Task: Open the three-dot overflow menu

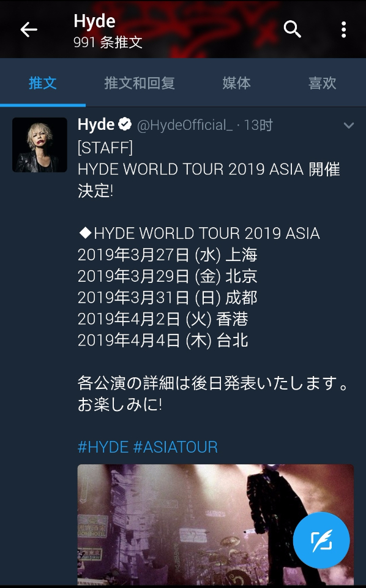Action: tap(343, 29)
